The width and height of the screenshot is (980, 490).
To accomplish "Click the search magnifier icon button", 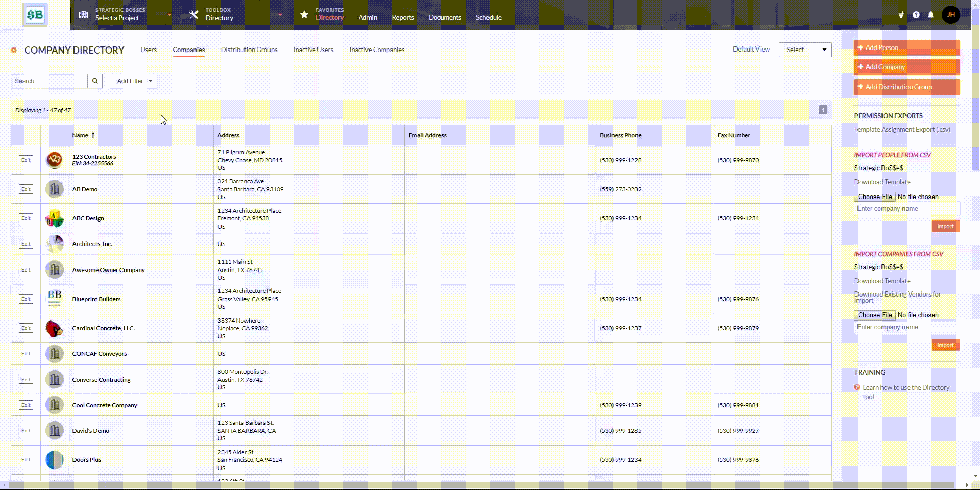I will coord(95,81).
